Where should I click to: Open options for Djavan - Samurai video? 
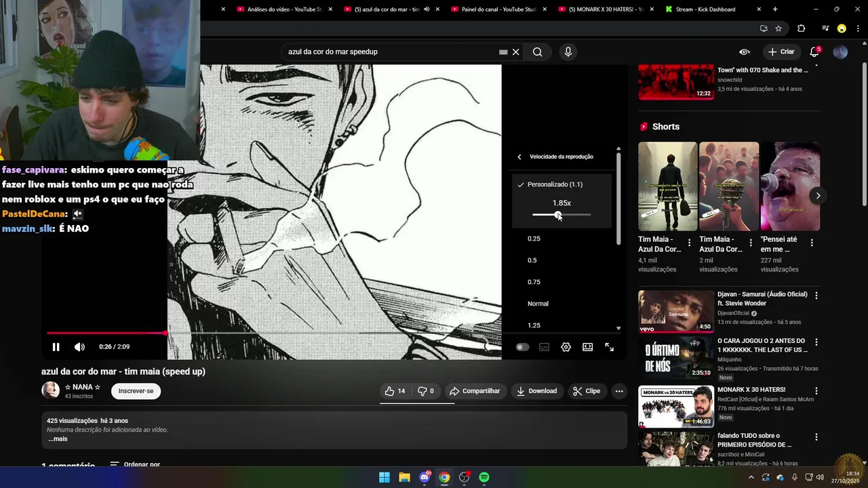tap(816, 296)
